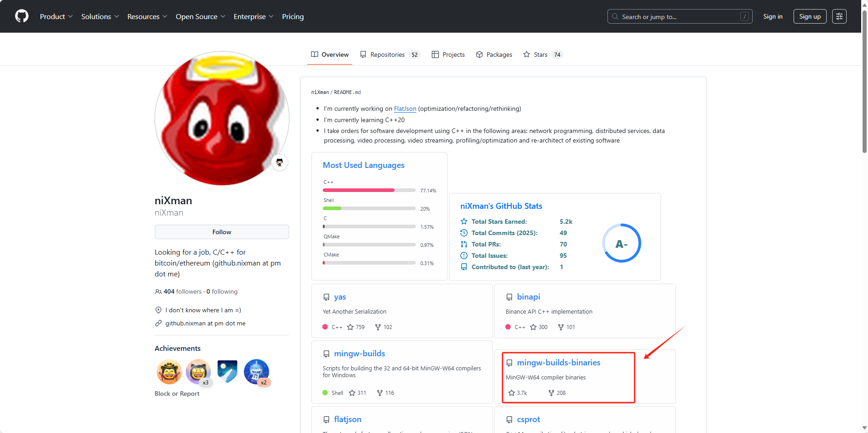The image size is (868, 433).
Task: Open the csprot repository
Action: click(528, 419)
